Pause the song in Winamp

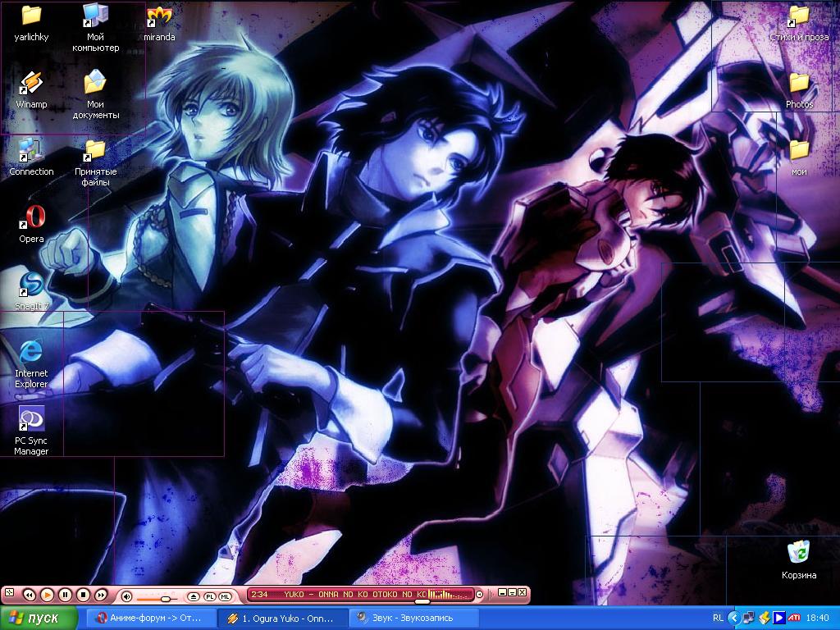point(65,595)
